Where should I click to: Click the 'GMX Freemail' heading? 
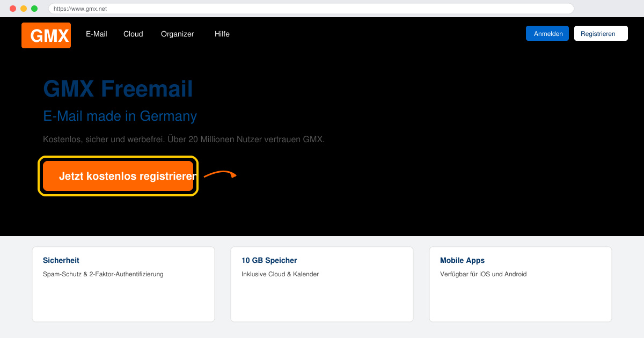pos(118,89)
